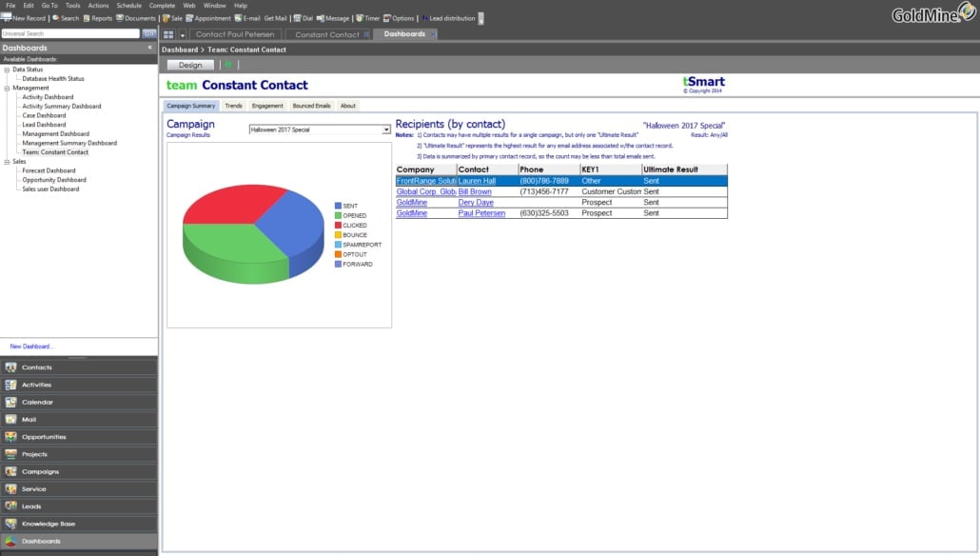This screenshot has width=980, height=556.
Task: Start the Timer from the toolbar
Action: click(367, 19)
